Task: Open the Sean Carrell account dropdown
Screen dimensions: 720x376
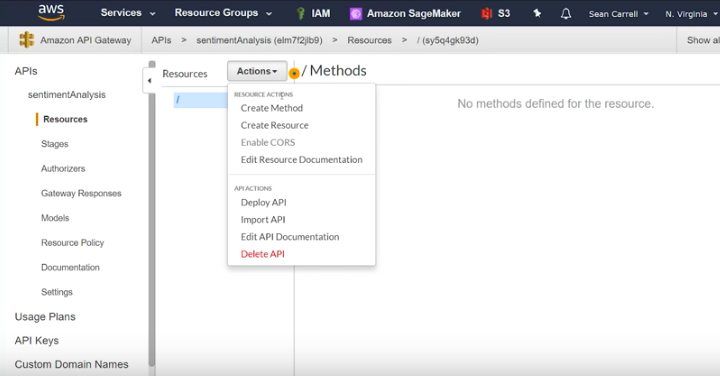Action: click(x=619, y=14)
